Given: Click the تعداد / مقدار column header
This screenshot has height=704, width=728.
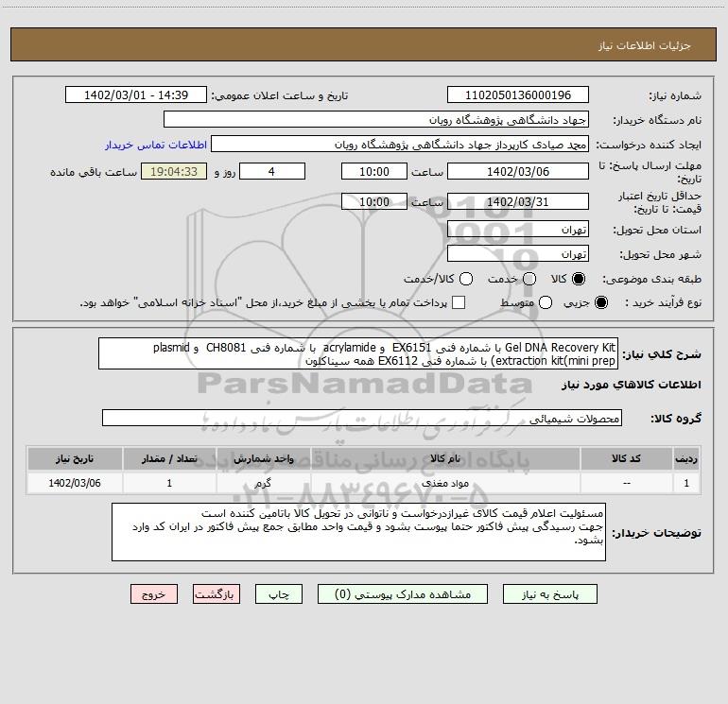Looking at the screenshot, I should (169, 458).
